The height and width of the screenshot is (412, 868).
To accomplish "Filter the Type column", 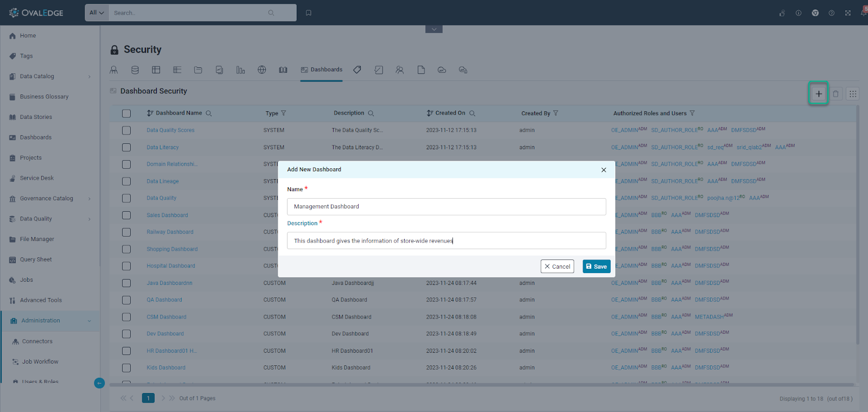I will [x=284, y=113].
